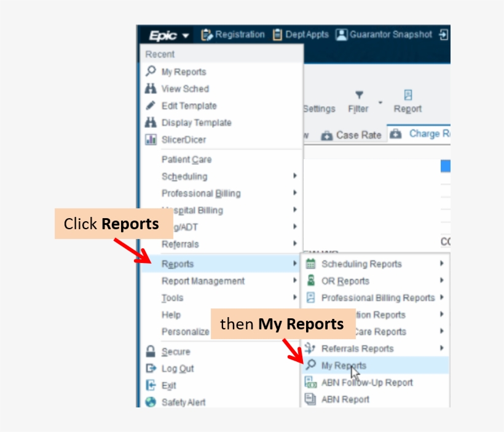The height and width of the screenshot is (432, 504).
Task: Click the Log Out arrow icon in menu
Action: tap(151, 368)
